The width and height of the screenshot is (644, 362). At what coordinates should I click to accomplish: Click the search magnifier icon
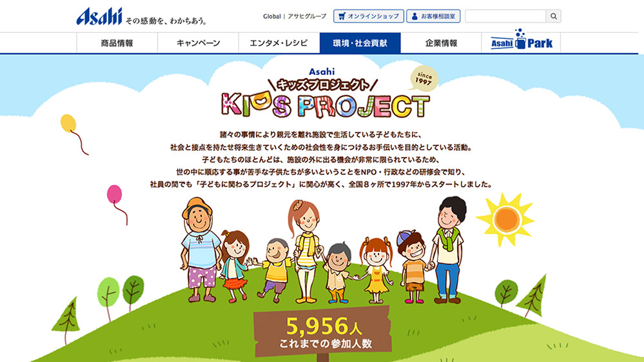[x=553, y=16]
